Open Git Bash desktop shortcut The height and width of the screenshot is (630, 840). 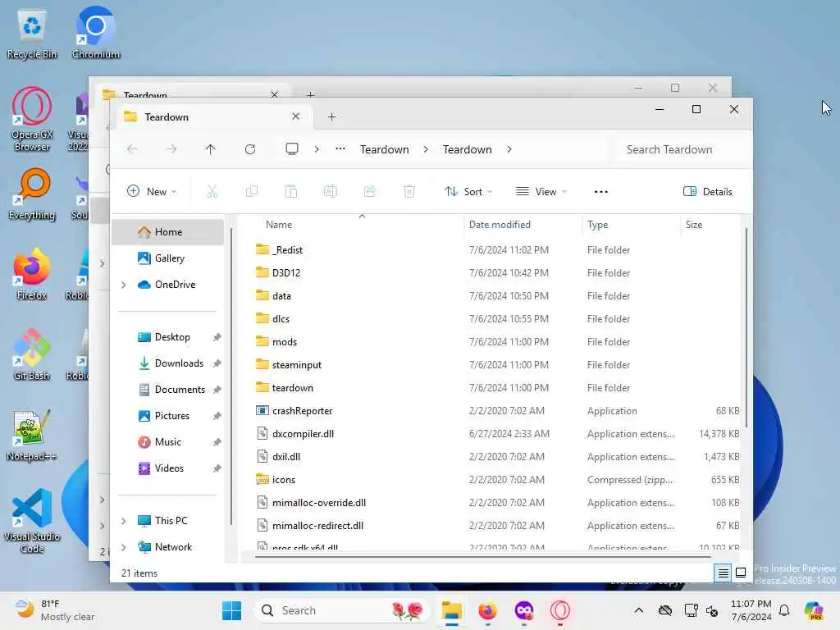click(x=32, y=354)
